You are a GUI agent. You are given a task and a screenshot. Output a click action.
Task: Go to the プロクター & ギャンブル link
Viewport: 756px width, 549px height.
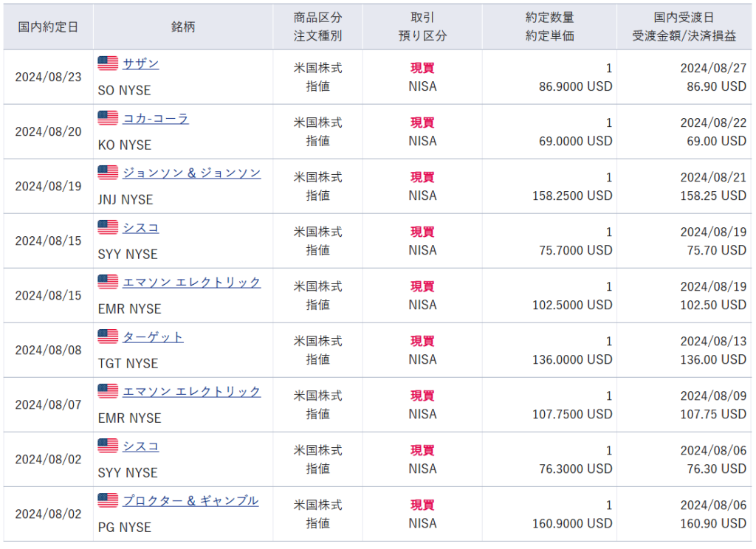pyautogui.click(x=190, y=500)
